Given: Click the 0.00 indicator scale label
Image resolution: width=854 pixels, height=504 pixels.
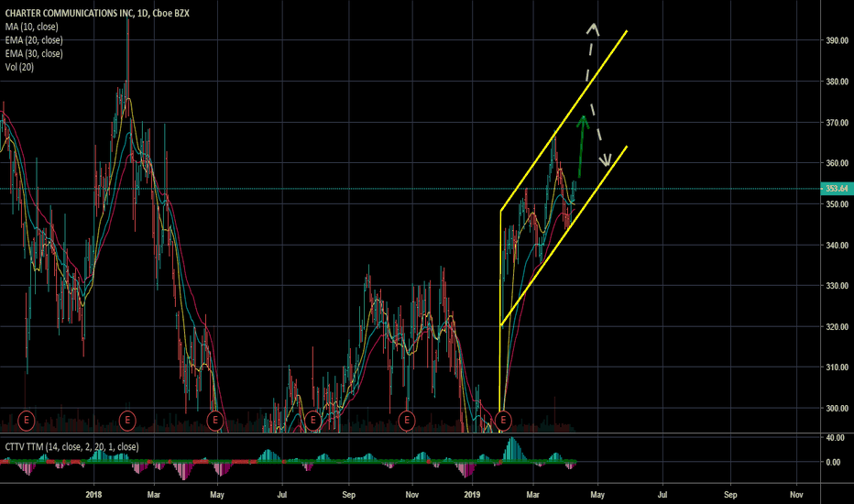Looking at the screenshot, I should tap(833, 462).
